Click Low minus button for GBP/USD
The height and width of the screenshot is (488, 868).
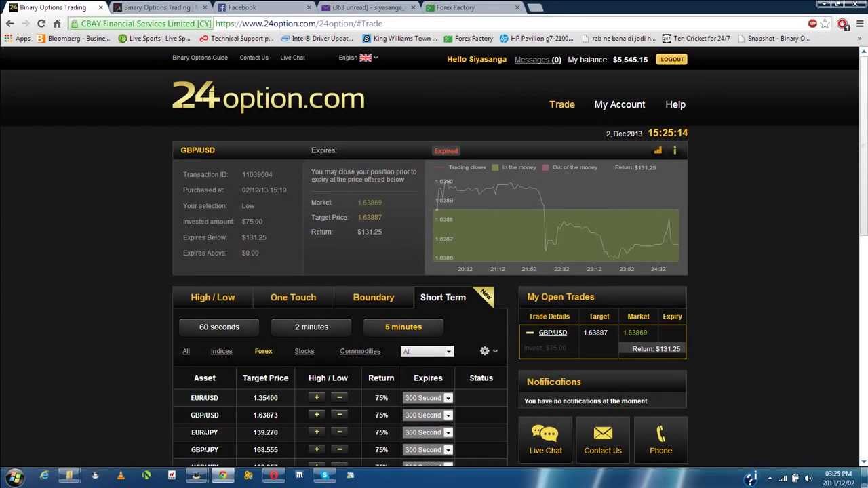click(339, 415)
